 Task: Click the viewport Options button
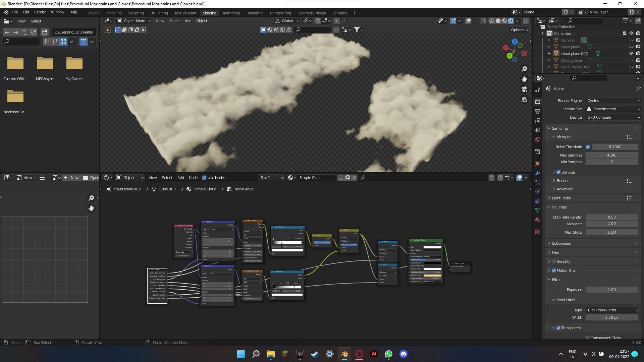tap(520, 30)
